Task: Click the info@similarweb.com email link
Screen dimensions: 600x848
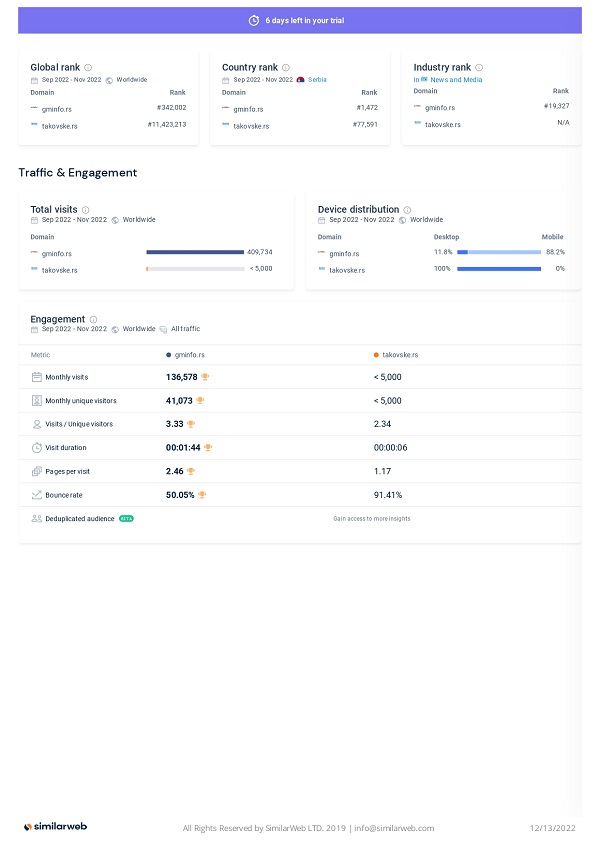Action: click(x=394, y=828)
